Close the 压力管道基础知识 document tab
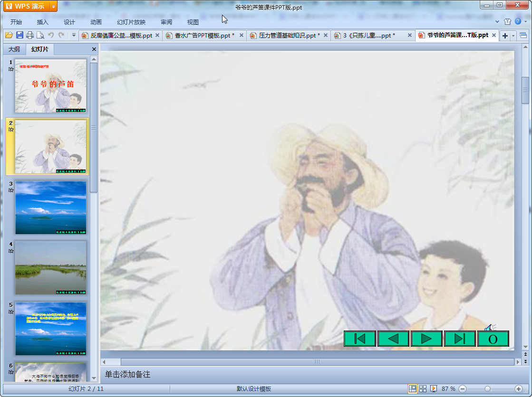 (325, 35)
